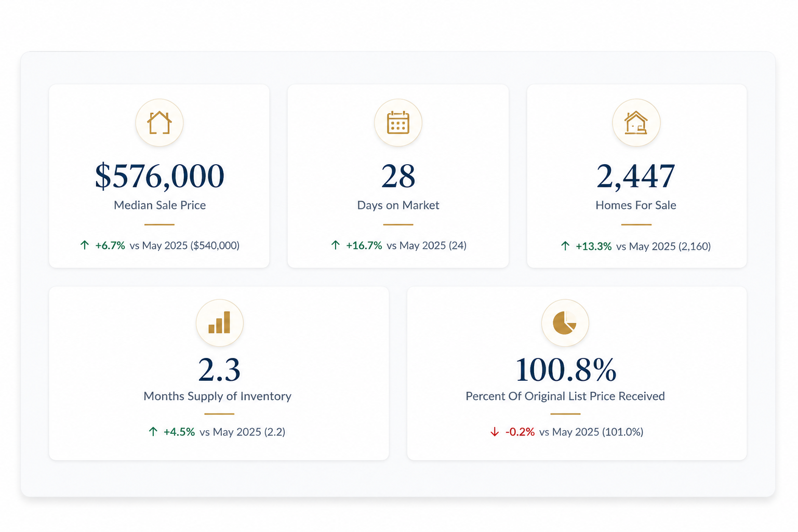Click the green up arrow beside +4.5%
798x532 pixels.
153,431
